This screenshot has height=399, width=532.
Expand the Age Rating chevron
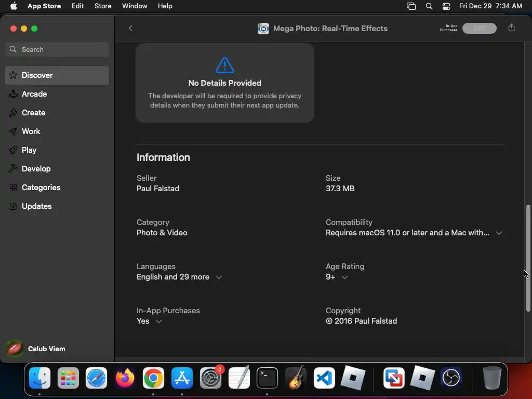click(344, 277)
